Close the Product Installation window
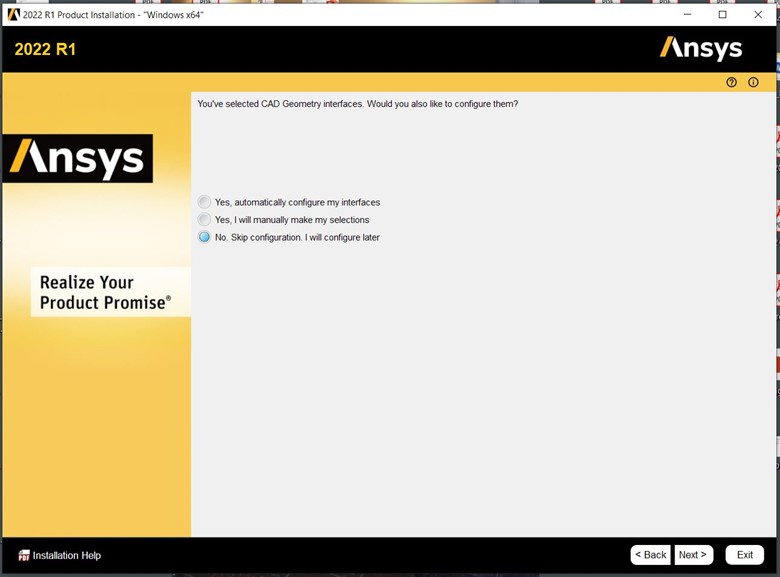This screenshot has width=780, height=577. tap(758, 14)
